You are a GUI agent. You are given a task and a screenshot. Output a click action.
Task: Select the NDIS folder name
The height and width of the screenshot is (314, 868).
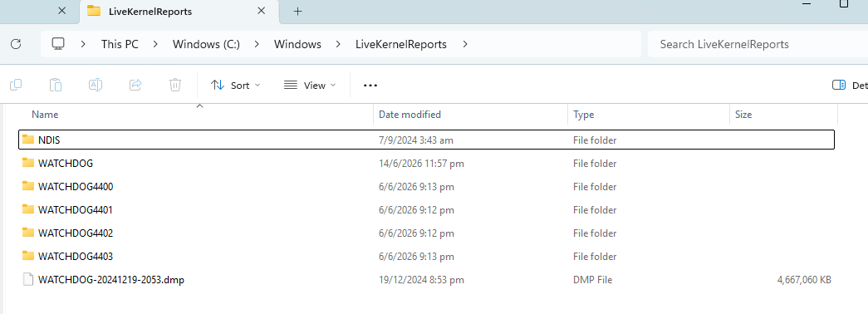(x=49, y=140)
